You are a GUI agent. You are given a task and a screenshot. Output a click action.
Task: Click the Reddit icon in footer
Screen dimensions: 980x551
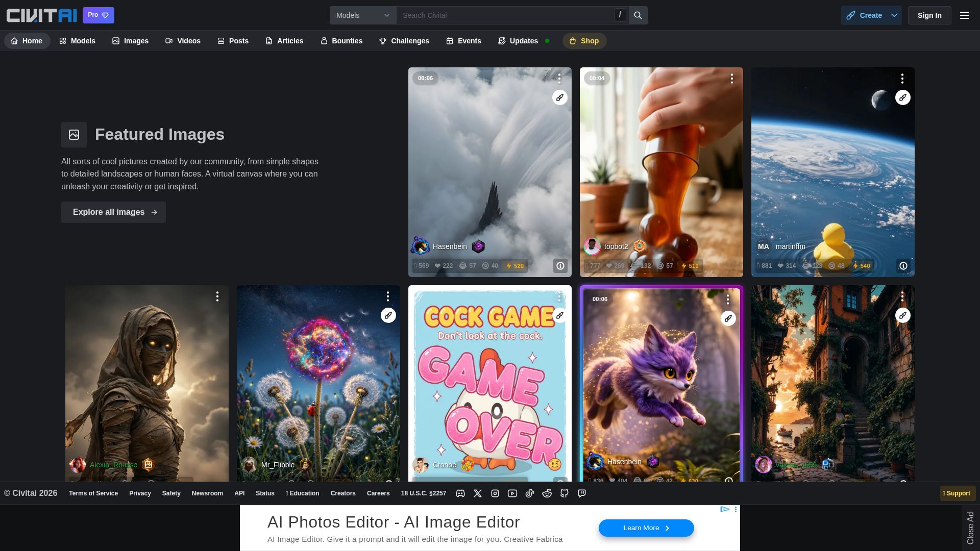pyautogui.click(x=547, y=493)
